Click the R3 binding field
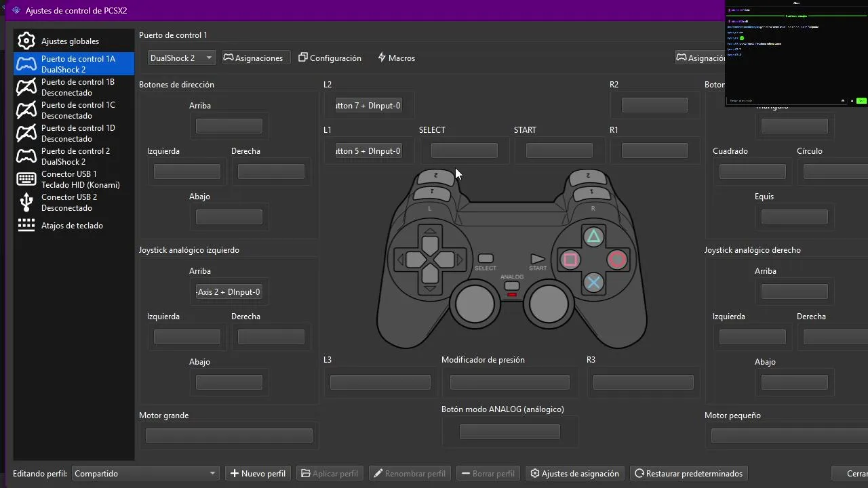 [x=643, y=382]
